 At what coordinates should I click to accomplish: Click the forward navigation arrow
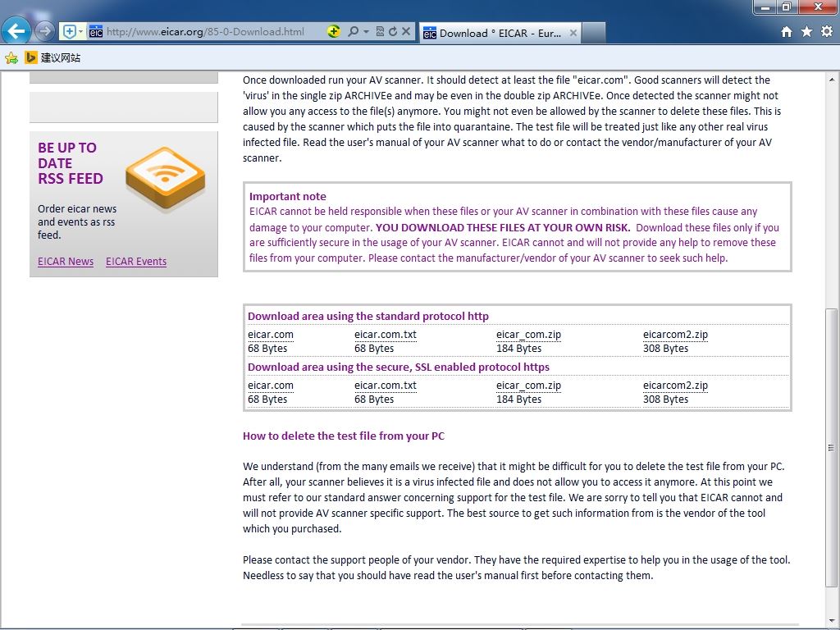tap(45, 32)
